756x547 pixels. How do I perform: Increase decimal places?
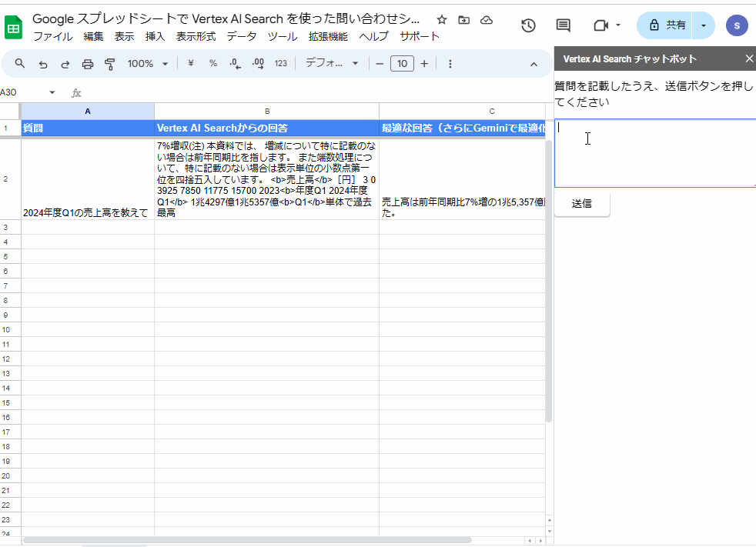click(x=258, y=64)
